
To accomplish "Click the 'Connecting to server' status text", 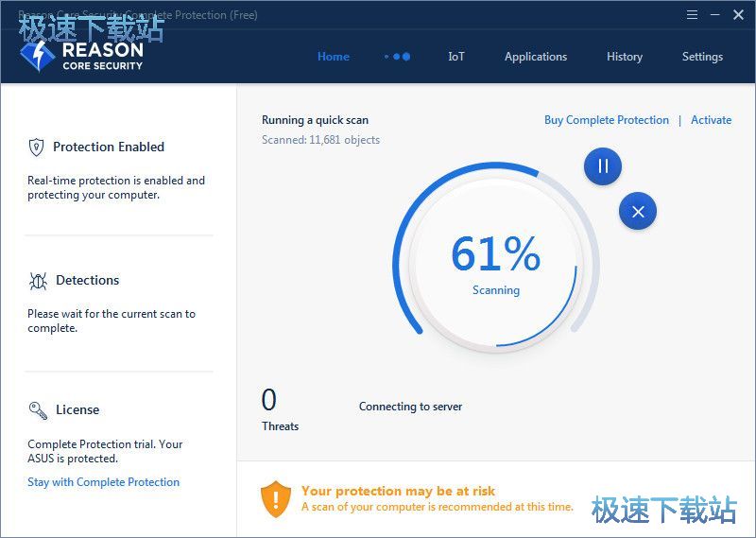I will pyautogui.click(x=411, y=407).
